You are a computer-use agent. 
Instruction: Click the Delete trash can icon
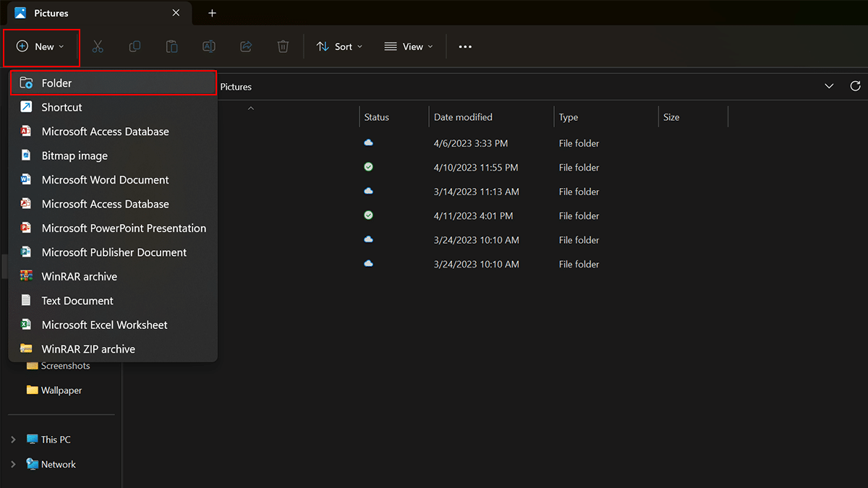pyautogui.click(x=283, y=47)
